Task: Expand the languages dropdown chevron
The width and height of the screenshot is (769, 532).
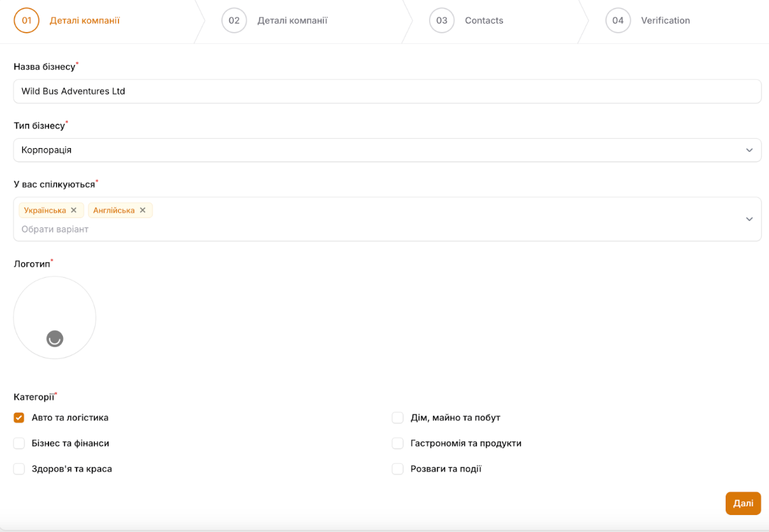Action: click(749, 219)
